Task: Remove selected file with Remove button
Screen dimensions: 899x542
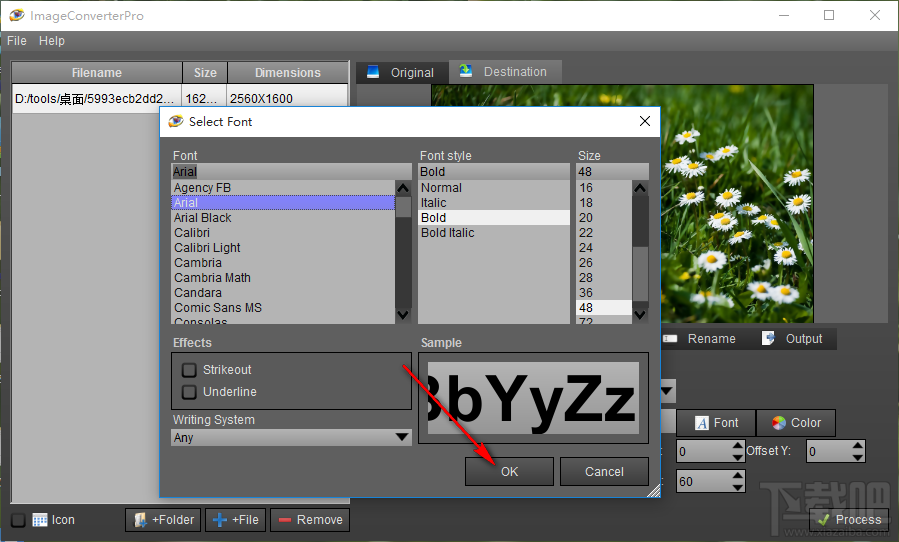Action: tap(310, 520)
